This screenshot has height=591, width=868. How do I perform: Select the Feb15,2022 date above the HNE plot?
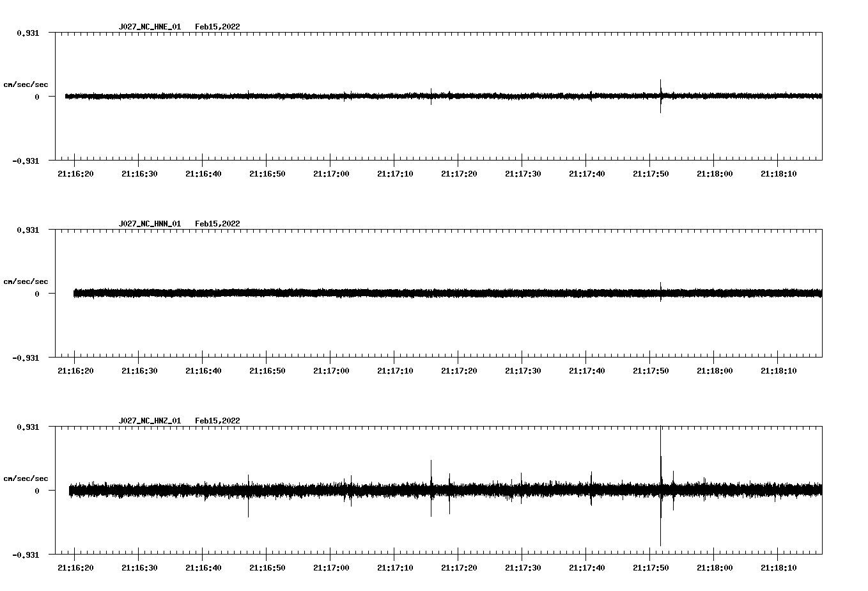click(217, 27)
